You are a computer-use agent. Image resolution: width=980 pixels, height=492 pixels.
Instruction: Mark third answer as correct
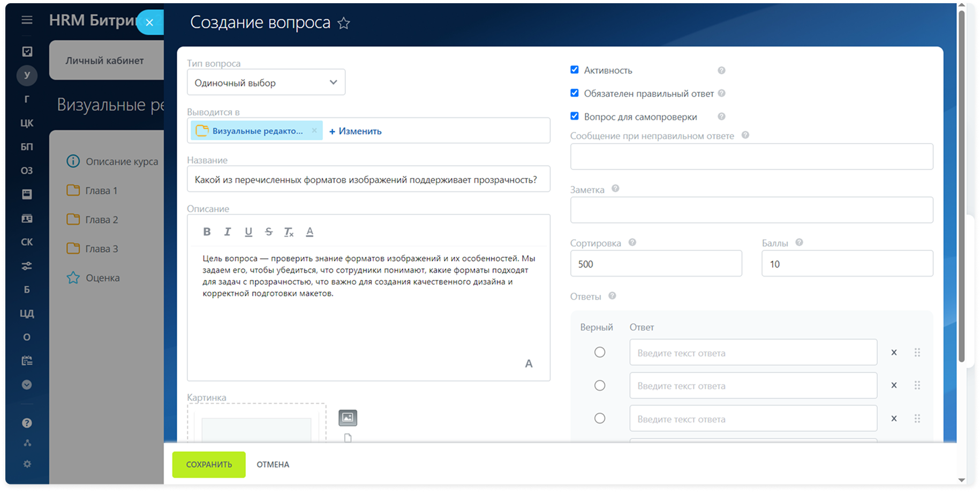[600, 418]
